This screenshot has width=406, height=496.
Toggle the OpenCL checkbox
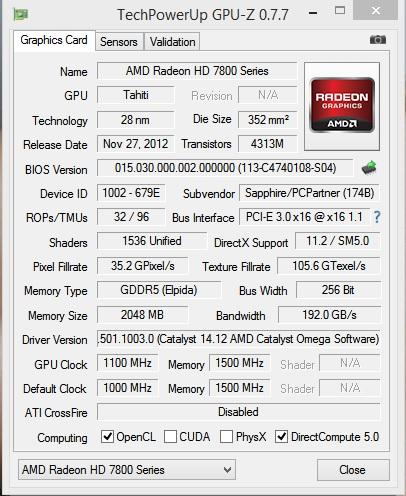[107, 436]
